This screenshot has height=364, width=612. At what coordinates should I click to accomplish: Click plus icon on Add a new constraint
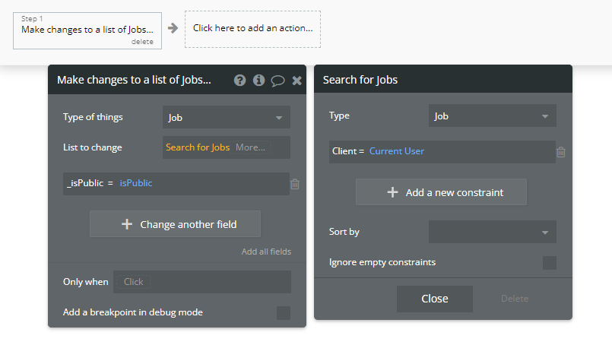392,192
